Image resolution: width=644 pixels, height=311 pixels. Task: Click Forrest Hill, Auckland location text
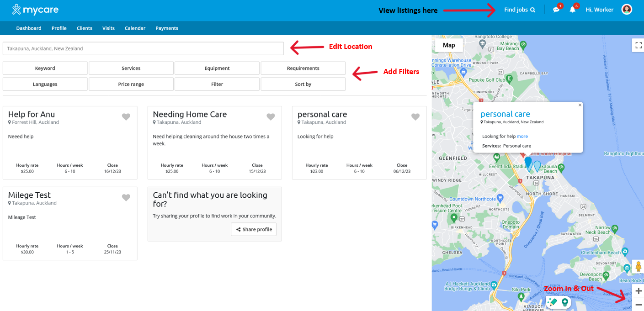click(x=35, y=122)
